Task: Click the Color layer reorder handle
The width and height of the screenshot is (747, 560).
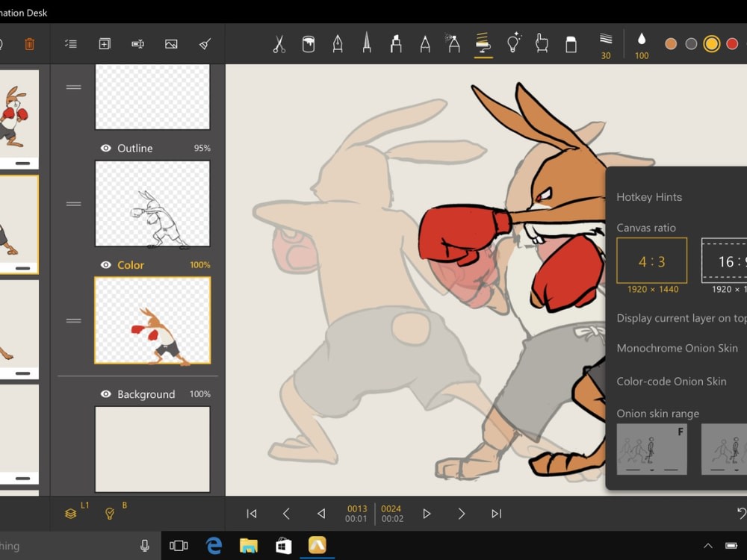Action: (x=73, y=320)
